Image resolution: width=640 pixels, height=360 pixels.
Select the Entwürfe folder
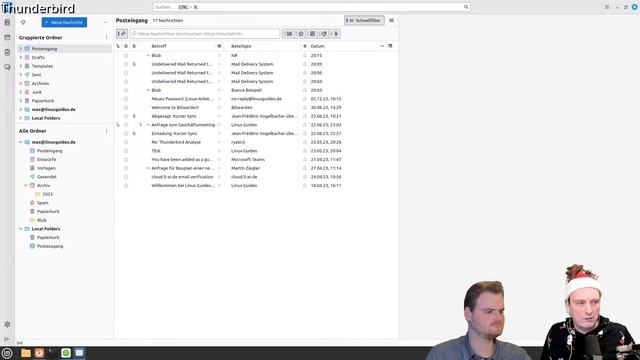(x=47, y=160)
